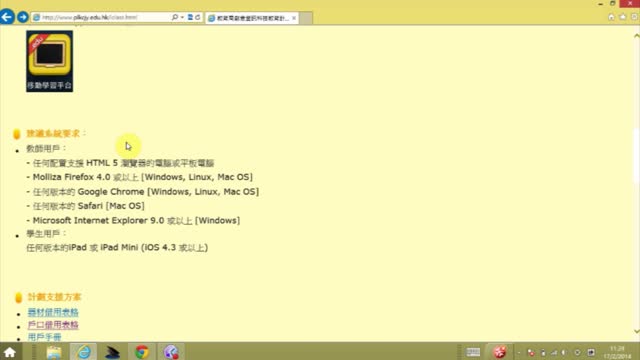This screenshot has height=360, width=640.
Task: Click the circular tray icon left of clock
Action: point(577,352)
